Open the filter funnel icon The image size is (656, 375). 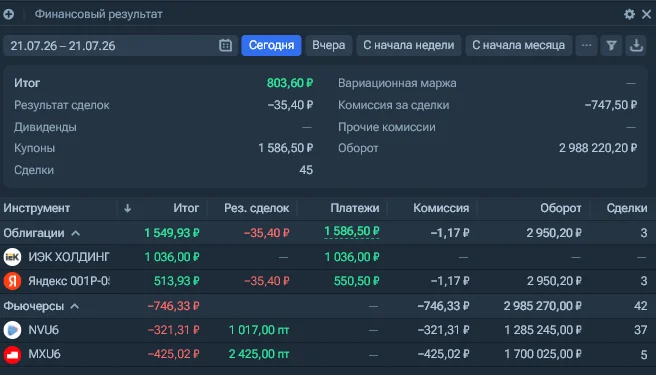pos(611,45)
